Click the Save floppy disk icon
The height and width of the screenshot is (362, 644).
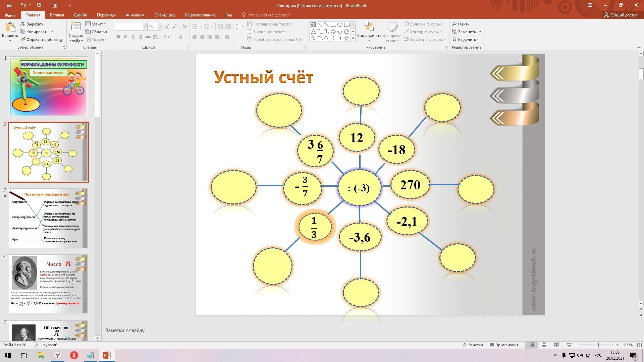point(9,5)
